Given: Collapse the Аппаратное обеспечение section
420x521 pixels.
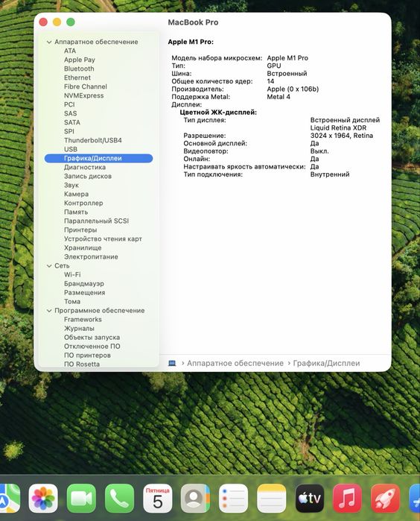Looking at the screenshot, I should 49,42.
